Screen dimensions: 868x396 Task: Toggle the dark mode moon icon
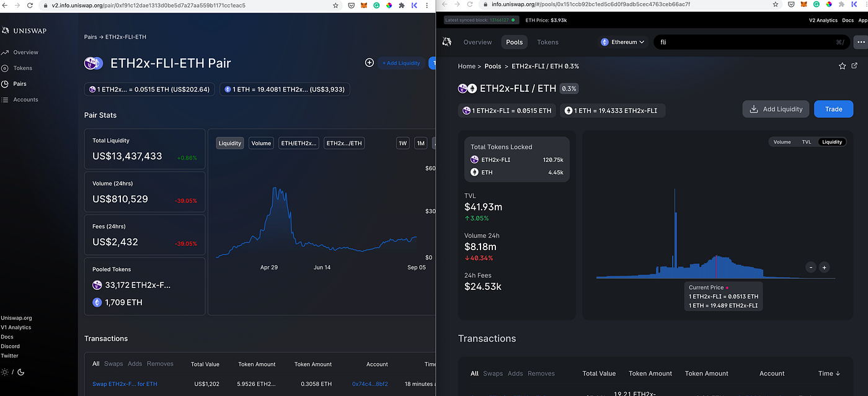(x=20, y=372)
